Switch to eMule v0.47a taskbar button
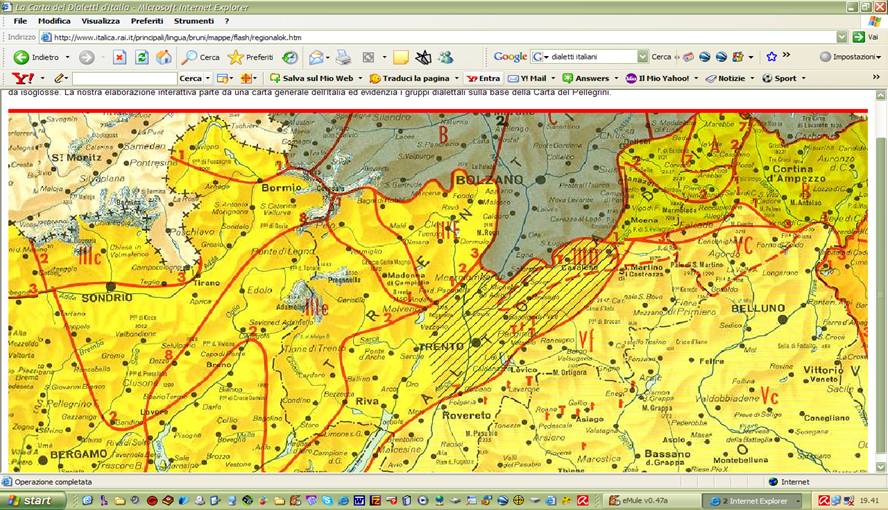Screen dimensions: 888x510 click(x=651, y=501)
